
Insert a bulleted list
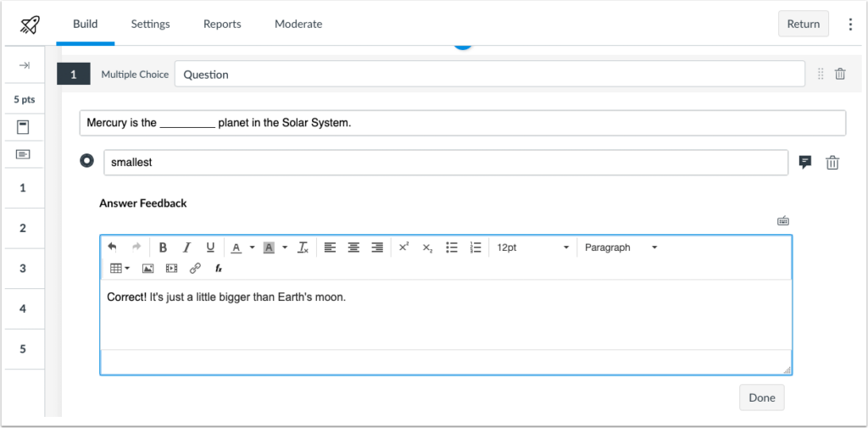tap(452, 247)
